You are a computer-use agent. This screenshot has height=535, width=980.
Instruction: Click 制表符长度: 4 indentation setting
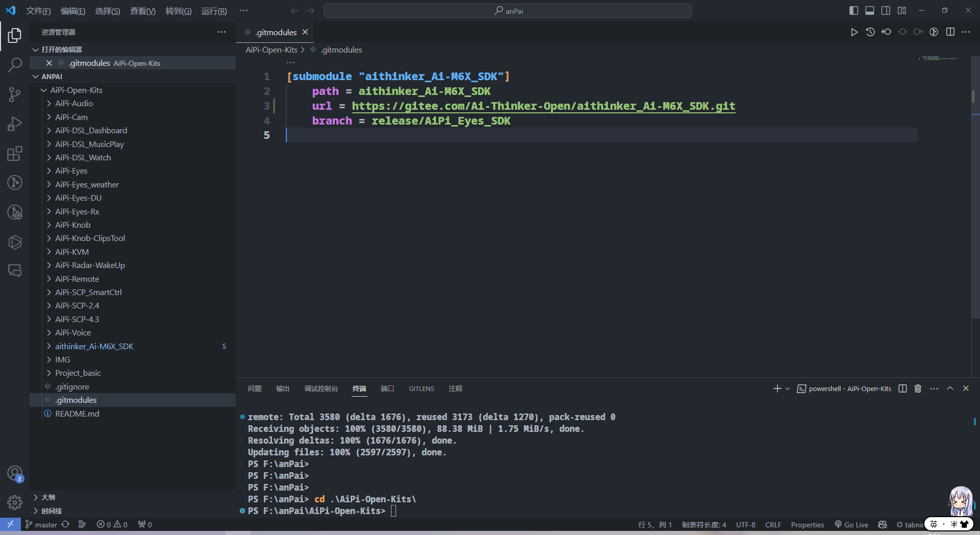tap(704, 524)
